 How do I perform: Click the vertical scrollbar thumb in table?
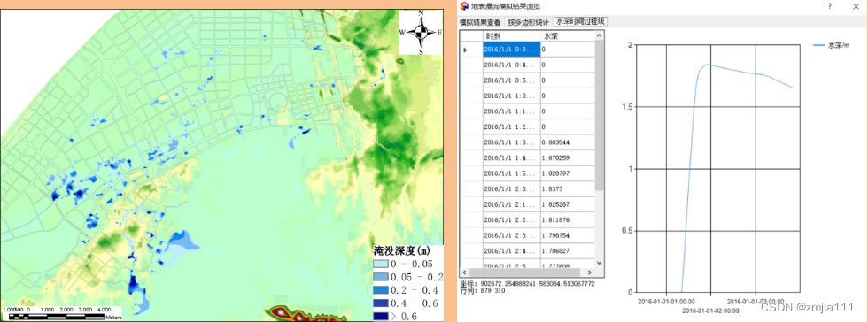[x=599, y=116]
